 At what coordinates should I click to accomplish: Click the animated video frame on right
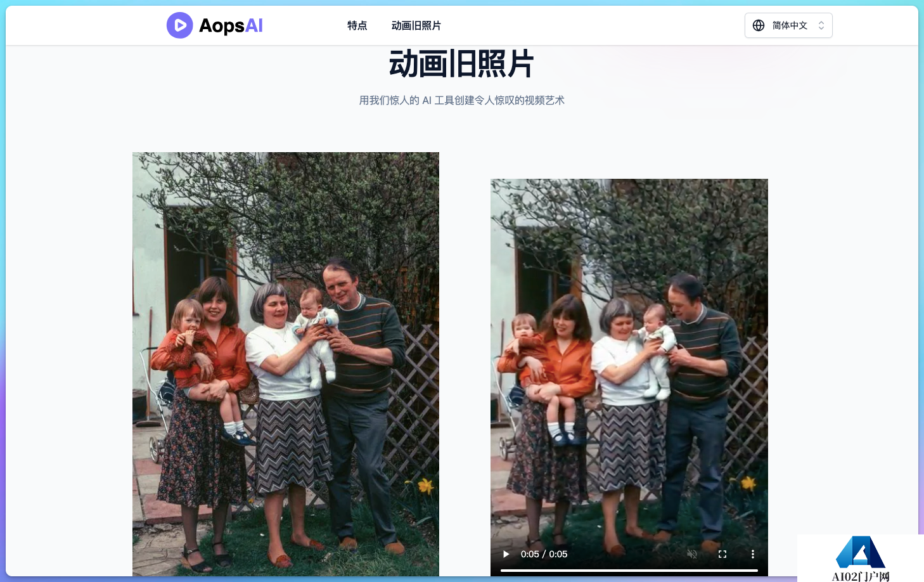tap(629, 361)
